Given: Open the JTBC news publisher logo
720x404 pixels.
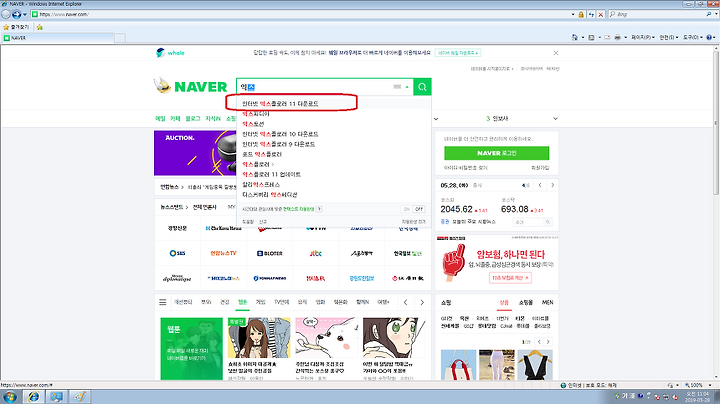Looking at the screenshot, I should click(315, 253).
